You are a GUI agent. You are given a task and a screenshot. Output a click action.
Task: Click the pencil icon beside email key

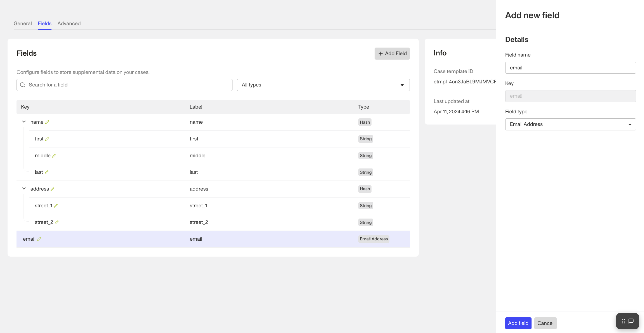[39, 239]
